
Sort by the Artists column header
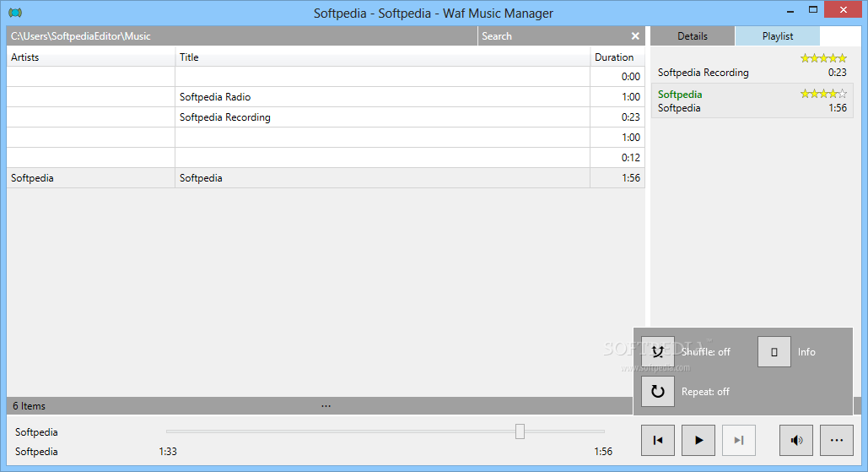click(91, 57)
